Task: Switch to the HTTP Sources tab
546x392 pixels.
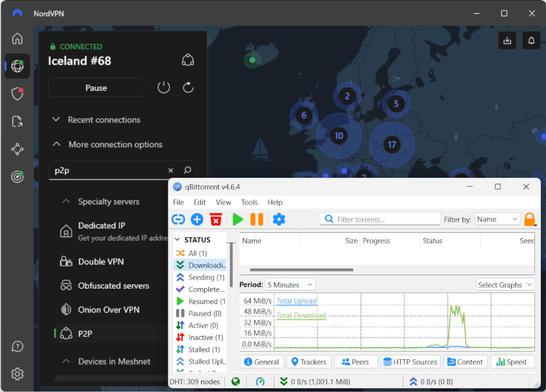Action: 410,362
